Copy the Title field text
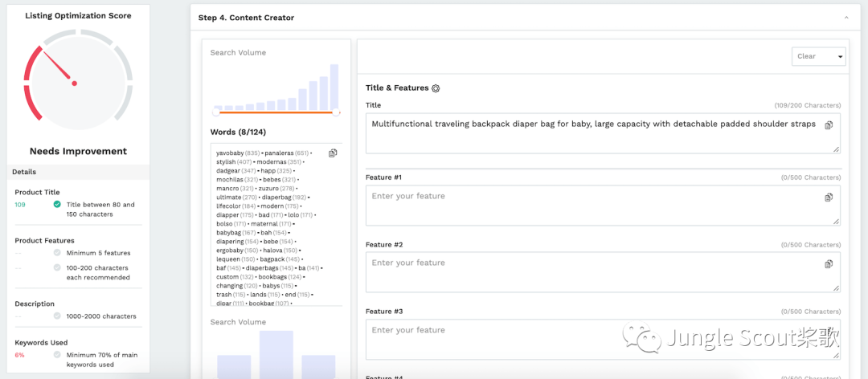The width and height of the screenshot is (868, 379). click(829, 125)
